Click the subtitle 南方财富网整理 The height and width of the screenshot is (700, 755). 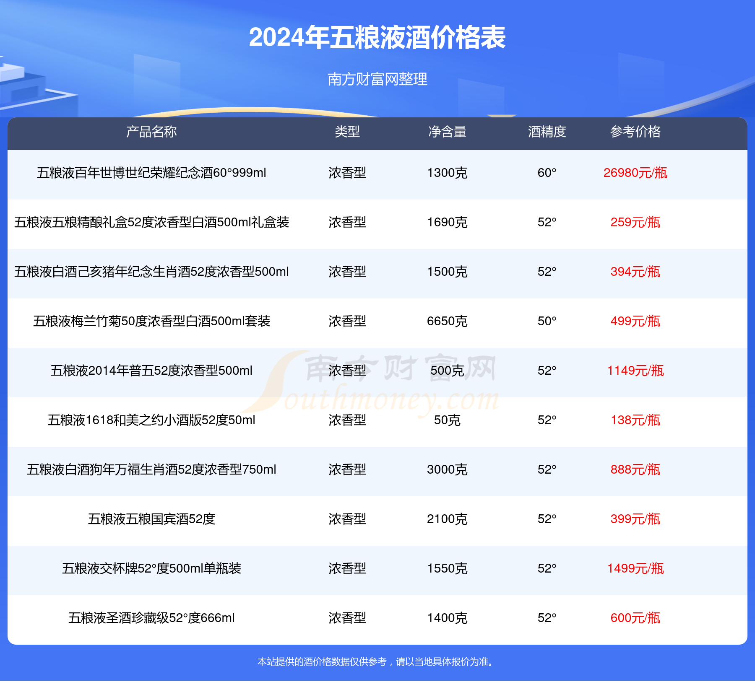coord(377,79)
